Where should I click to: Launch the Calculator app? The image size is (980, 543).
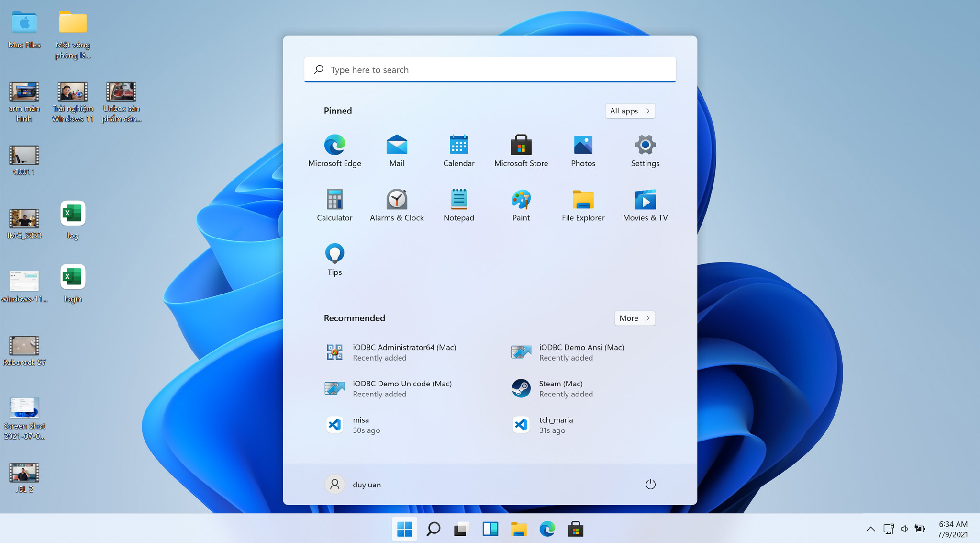coord(334,205)
